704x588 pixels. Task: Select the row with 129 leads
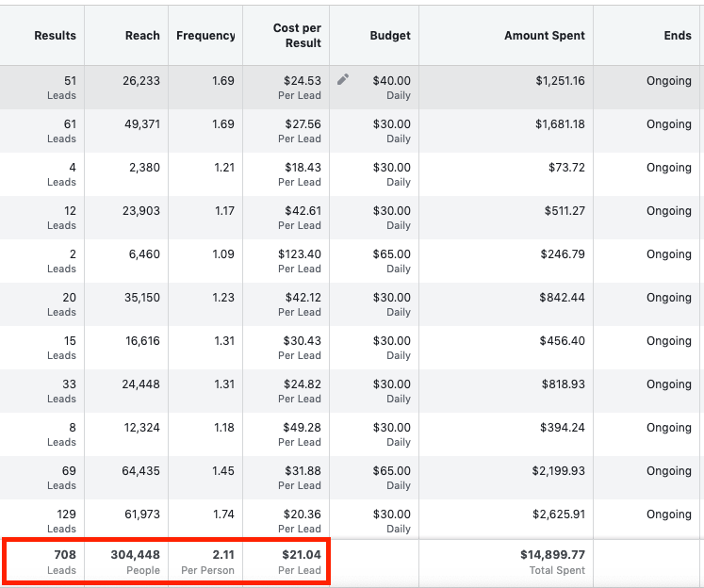(352, 519)
